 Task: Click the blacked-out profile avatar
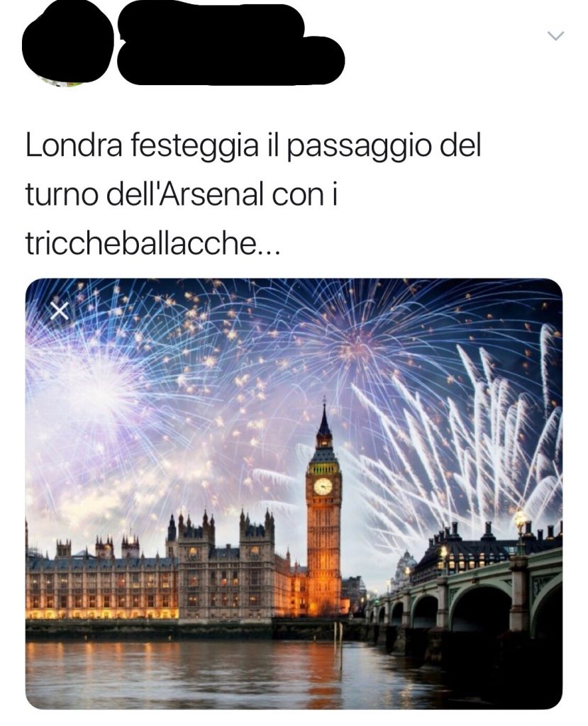[x=67, y=48]
